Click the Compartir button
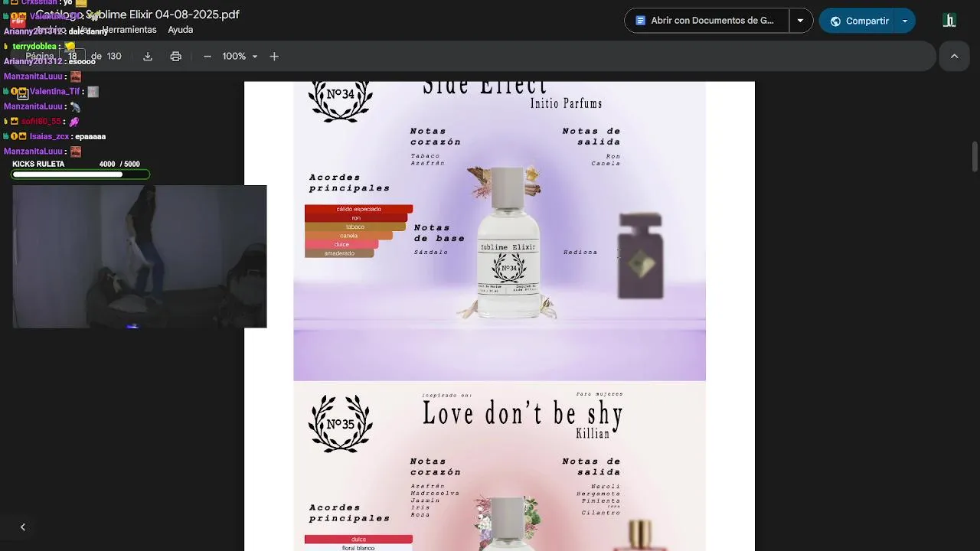This screenshot has height=551, width=980. [858, 21]
